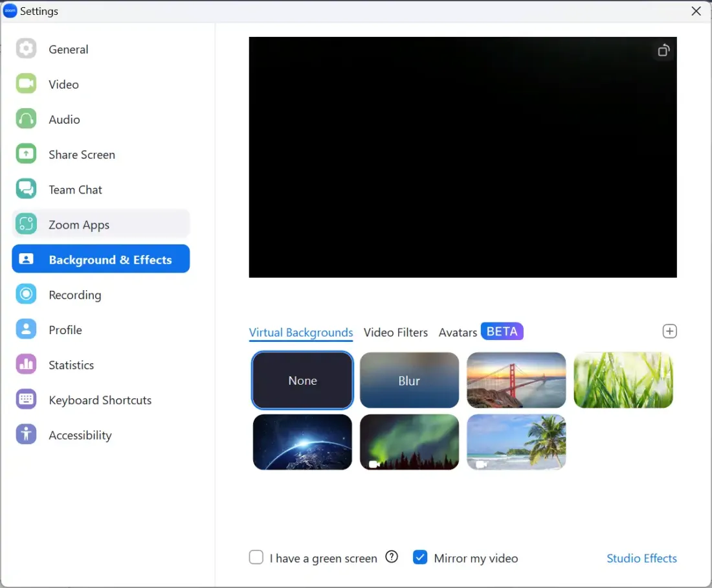Select the Golden Gate Bridge background
712x588 pixels.
516,381
